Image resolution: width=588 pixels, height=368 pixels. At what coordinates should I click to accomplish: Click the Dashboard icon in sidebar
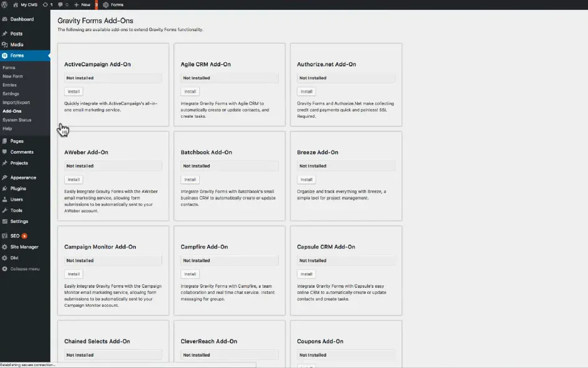pos(5,19)
